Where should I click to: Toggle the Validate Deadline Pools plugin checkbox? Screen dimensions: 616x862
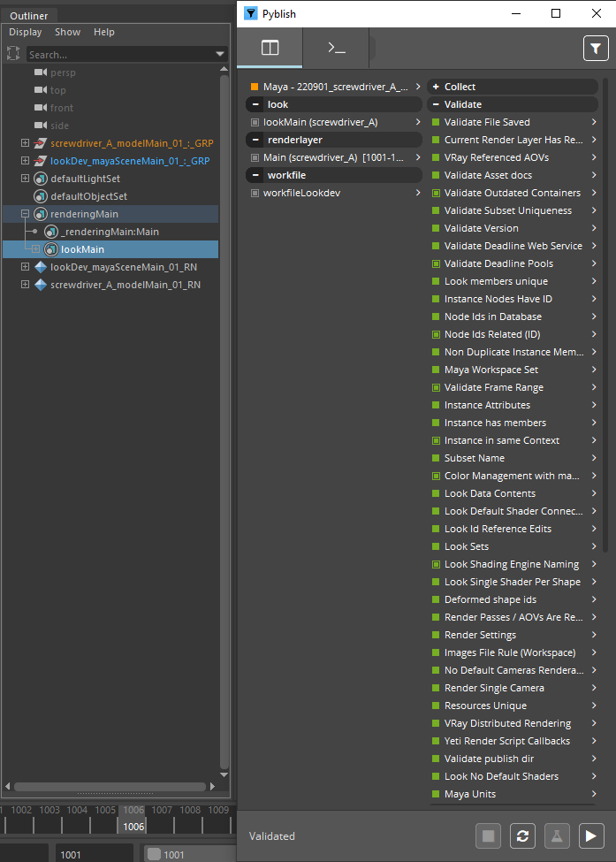(x=436, y=263)
